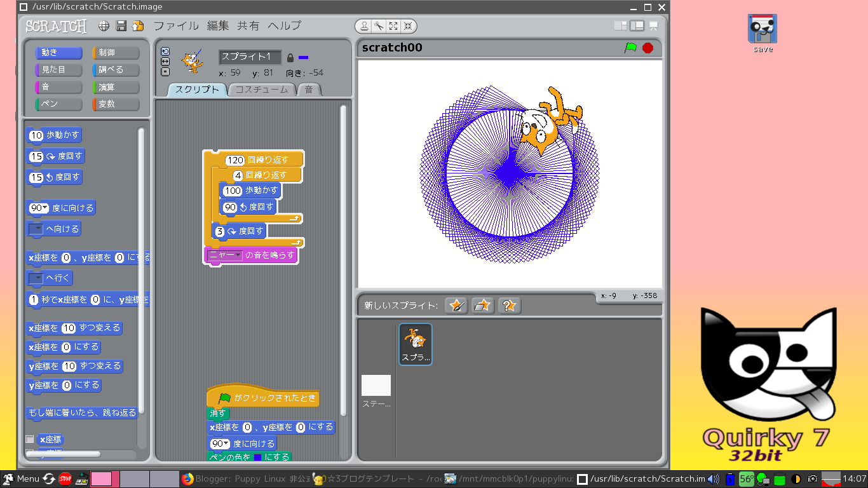Click the sprite name field スプライト1
Screen dimensions: 868x488
pyautogui.click(x=250, y=57)
